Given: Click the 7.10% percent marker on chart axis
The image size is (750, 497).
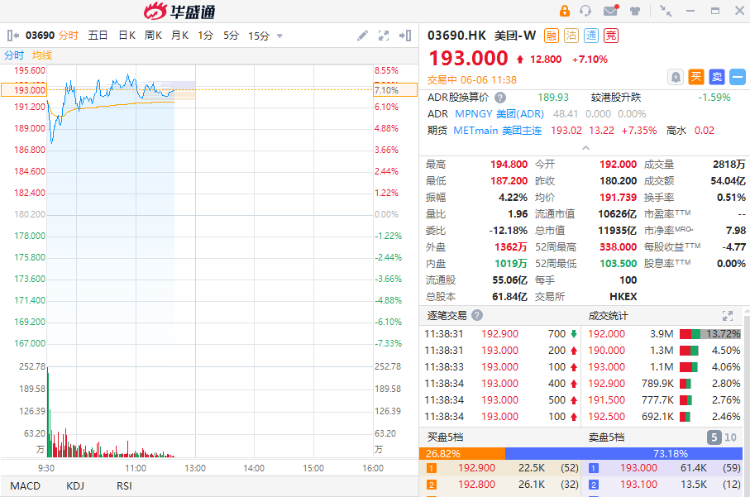Looking at the screenshot, I should pyautogui.click(x=395, y=90).
